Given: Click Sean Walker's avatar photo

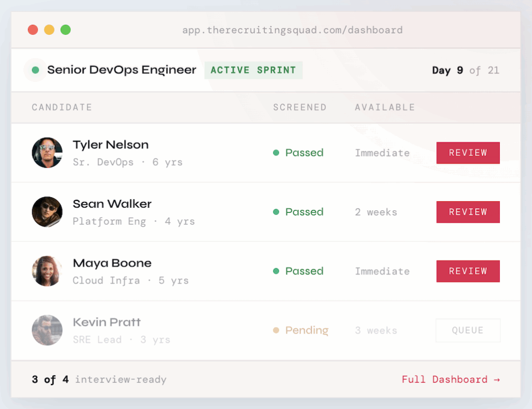Looking at the screenshot, I should click(47, 212).
